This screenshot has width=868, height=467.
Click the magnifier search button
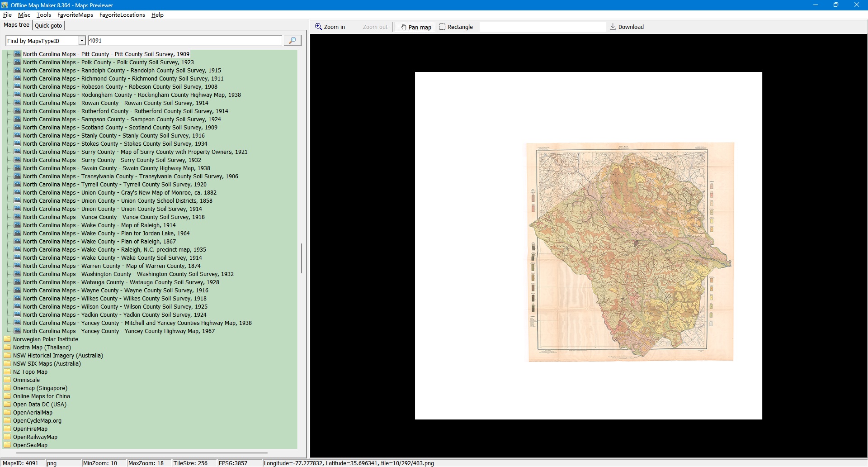click(292, 41)
